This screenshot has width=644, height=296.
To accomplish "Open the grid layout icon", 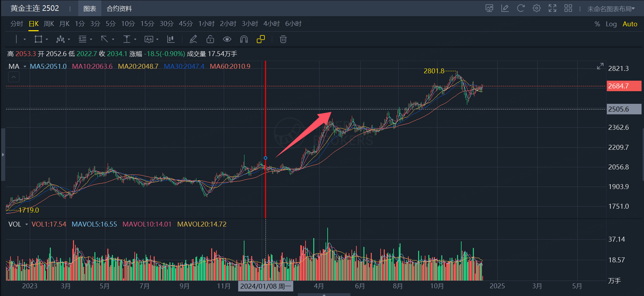I will point(568,8).
